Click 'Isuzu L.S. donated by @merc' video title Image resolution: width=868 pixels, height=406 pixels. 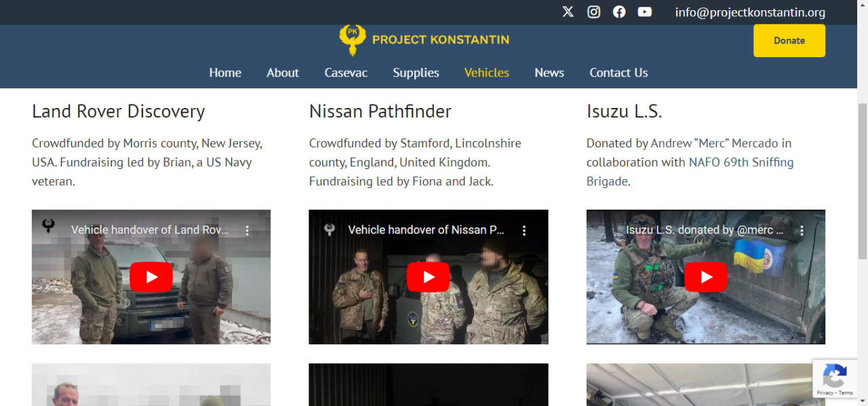click(x=705, y=230)
